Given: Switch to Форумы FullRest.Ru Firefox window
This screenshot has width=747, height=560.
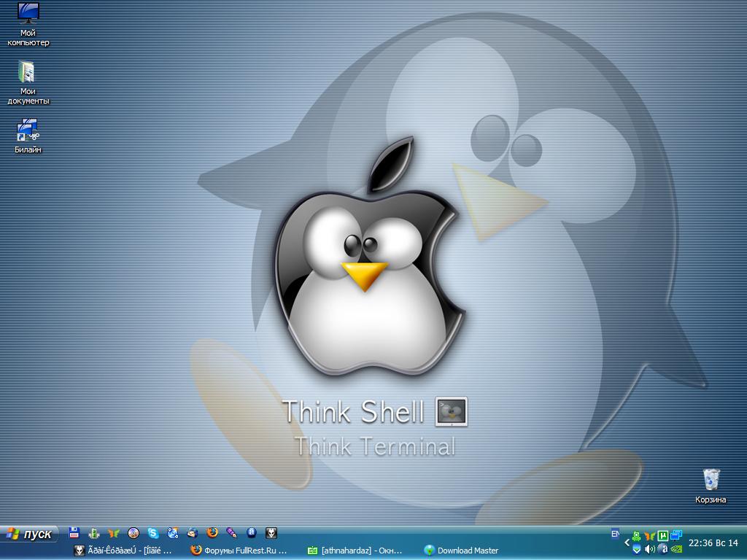Looking at the screenshot, I should pos(239,551).
